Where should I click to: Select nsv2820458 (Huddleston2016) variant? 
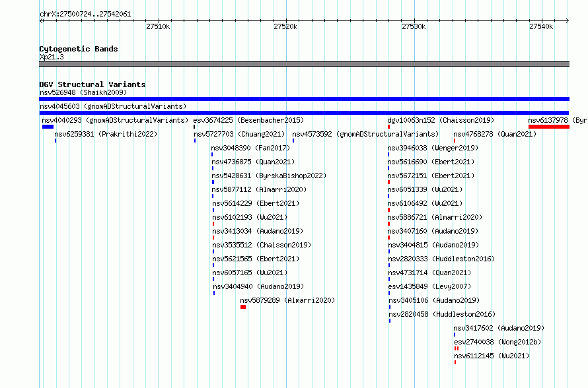[x=442, y=314]
